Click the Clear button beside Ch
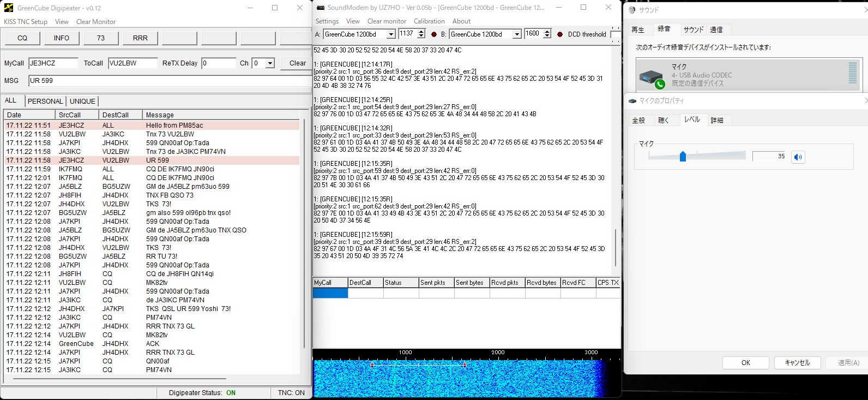868x400 pixels. 297,63
